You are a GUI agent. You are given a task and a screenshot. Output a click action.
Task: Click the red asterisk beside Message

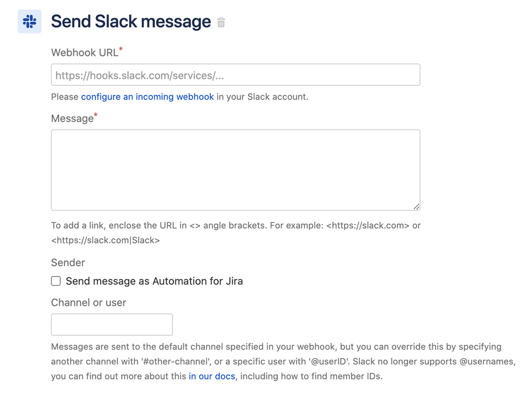[x=96, y=115]
